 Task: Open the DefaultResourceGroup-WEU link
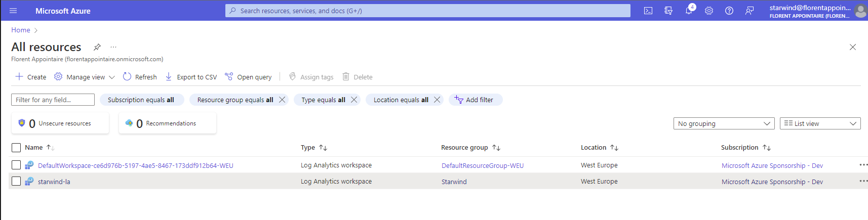483,165
